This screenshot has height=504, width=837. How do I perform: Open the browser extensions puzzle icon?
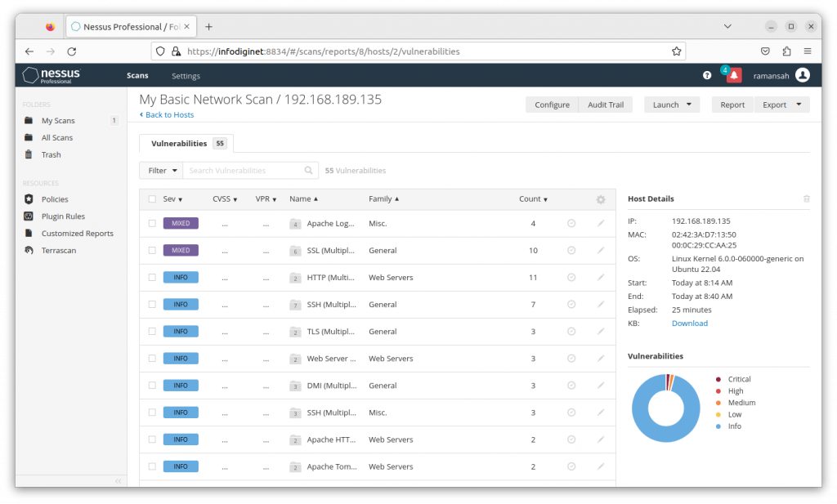(x=786, y=51)
